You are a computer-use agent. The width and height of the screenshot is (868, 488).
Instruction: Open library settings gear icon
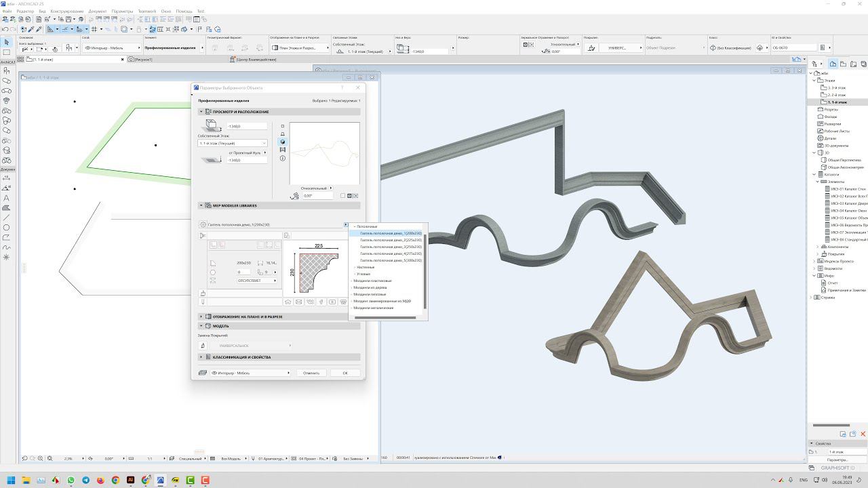click(203, 224)
